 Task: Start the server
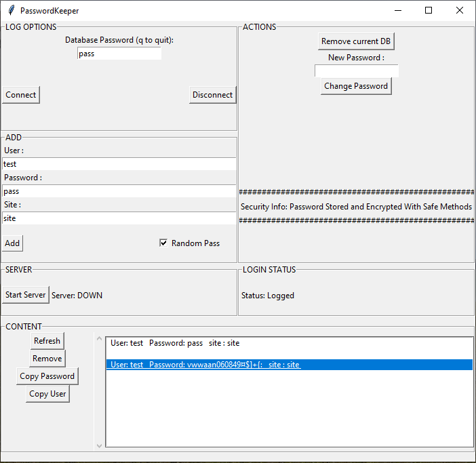(x=26, y=295)
